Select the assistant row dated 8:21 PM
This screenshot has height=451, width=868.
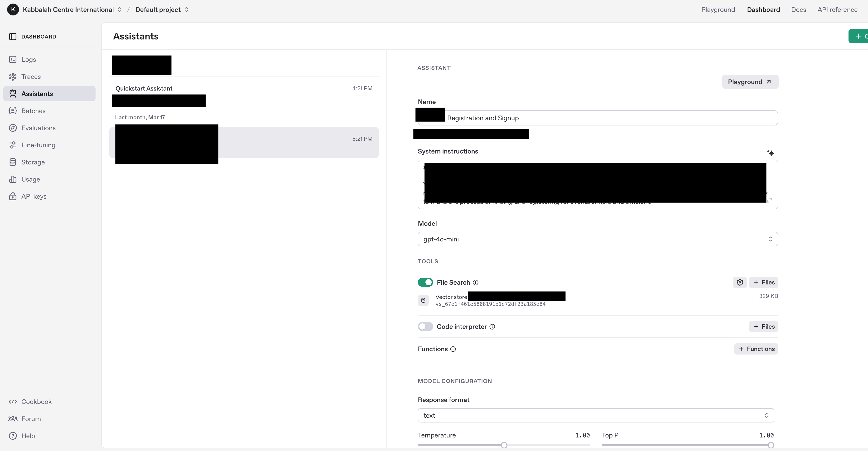(244, 143)
